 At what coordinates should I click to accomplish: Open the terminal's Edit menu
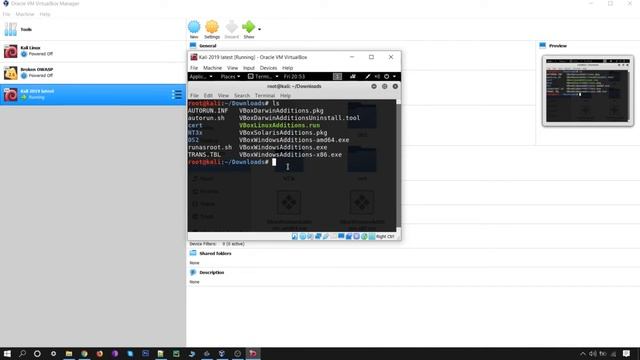click(x=208, y=96)
